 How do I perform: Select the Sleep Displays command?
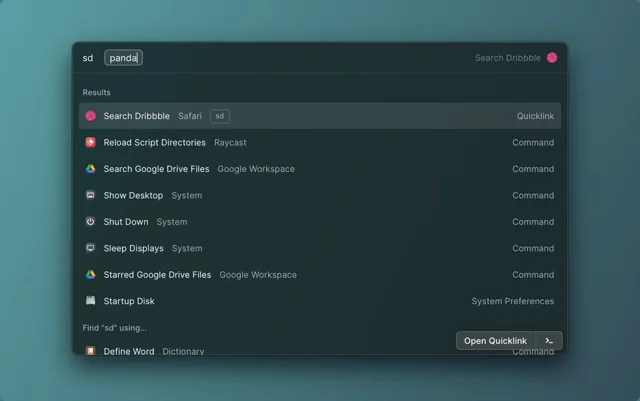320,248
